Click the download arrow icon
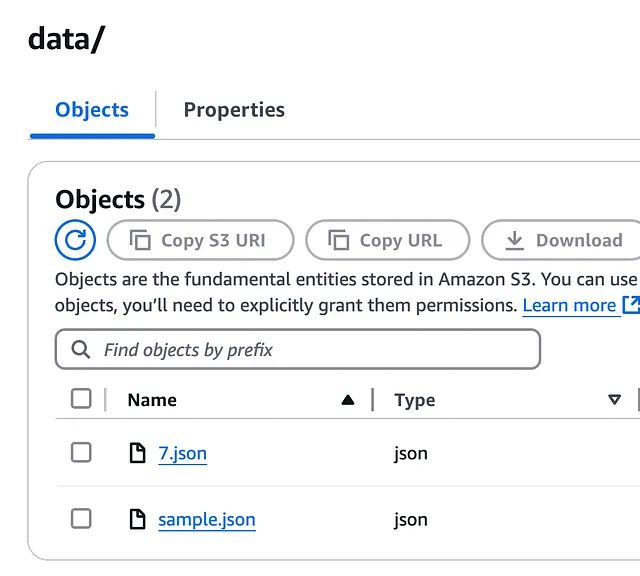Viewport: 640px width, 576px height. [x=515, y=240]
